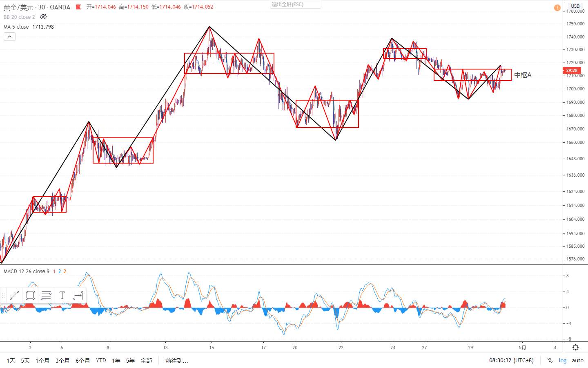
Task: Set range to 5天
Action: [25, 360]
